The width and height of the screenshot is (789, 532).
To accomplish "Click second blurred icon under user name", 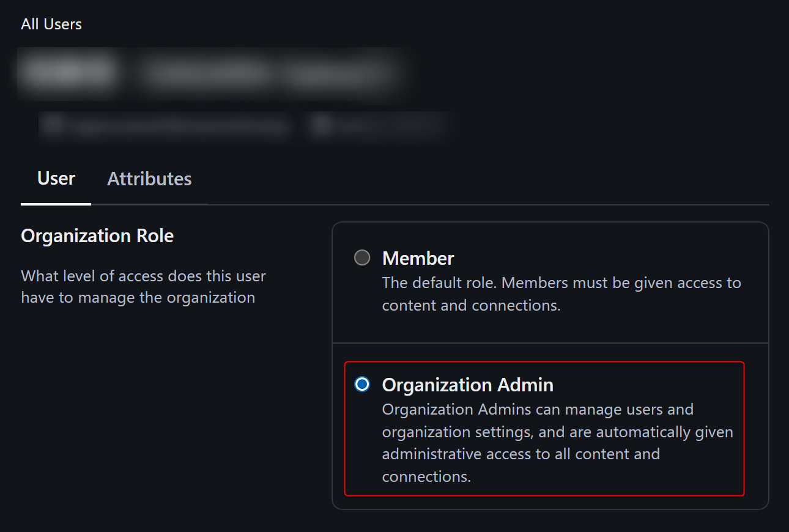I will click(x=320, y=126).
